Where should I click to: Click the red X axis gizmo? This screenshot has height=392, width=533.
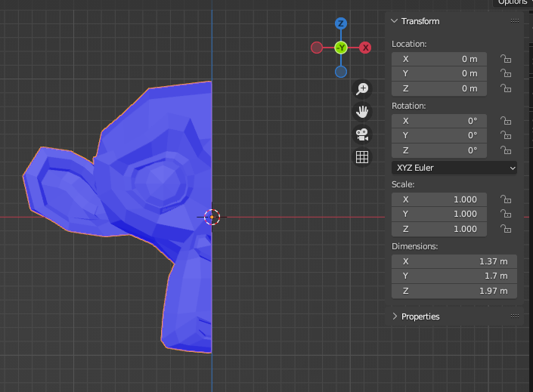[x=365, y=48]
